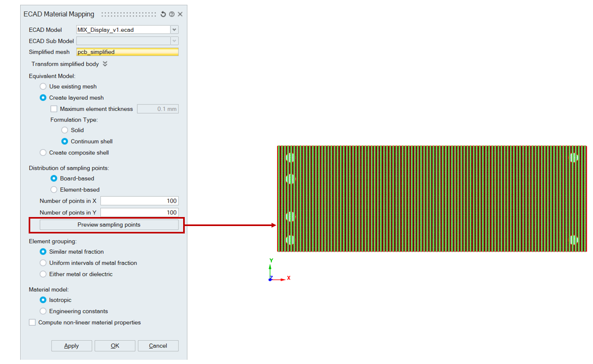593x364 pixels.
Task: Enable Compute non-linear material properties
Action: tap(32, 323)
